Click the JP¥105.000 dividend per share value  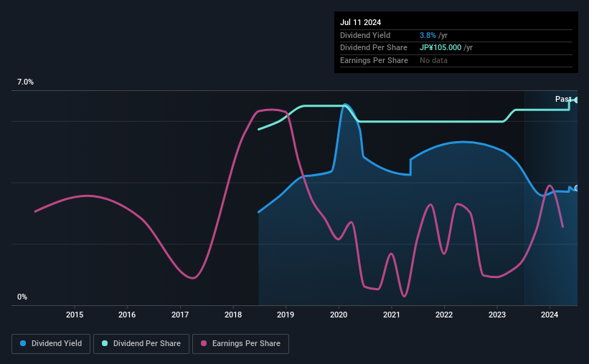click(440, 48)
